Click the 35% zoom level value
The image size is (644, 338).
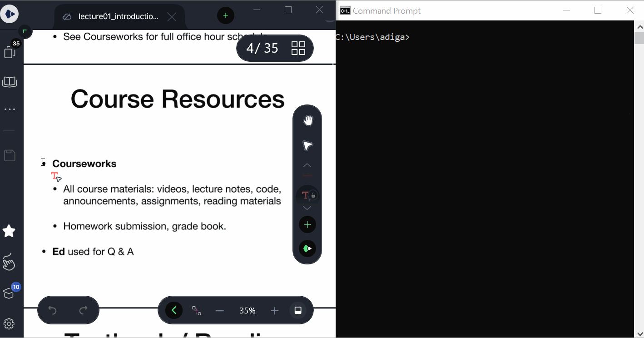point(248,311)
